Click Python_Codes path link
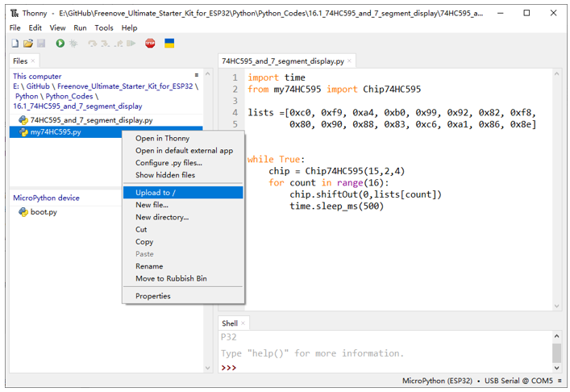The height and width of the screenshot is (392, 570). click(69, 96)
